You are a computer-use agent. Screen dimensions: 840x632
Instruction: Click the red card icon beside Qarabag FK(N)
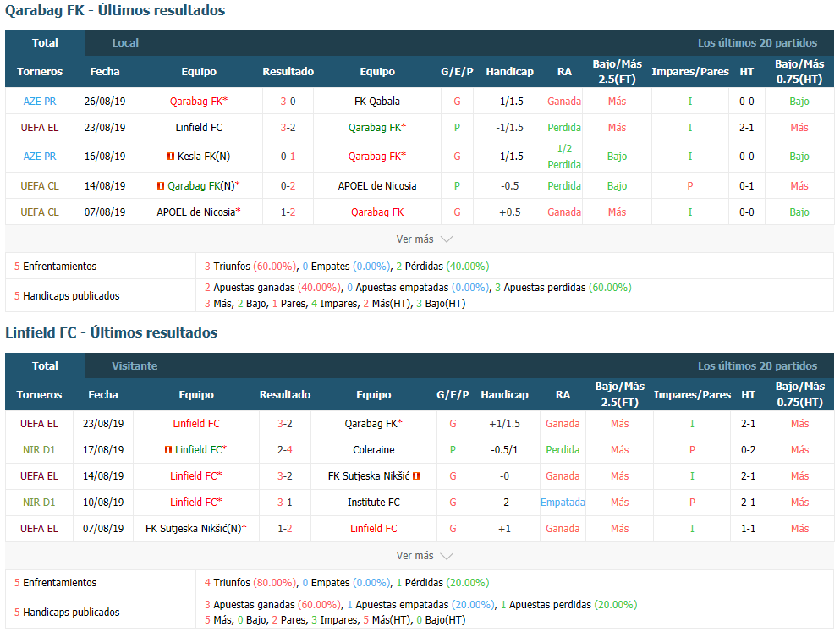pos(160,186)
